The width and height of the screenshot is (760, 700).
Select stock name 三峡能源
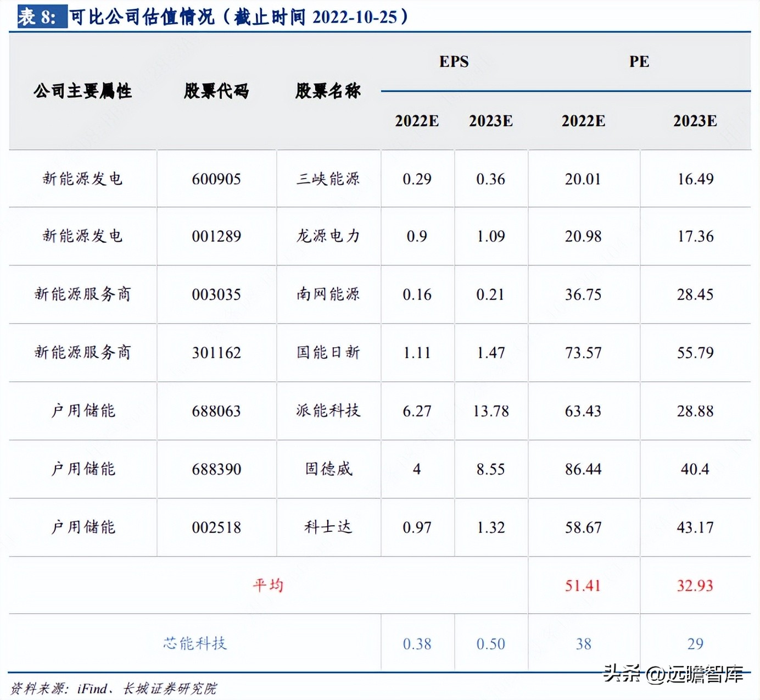pos(328,179)
